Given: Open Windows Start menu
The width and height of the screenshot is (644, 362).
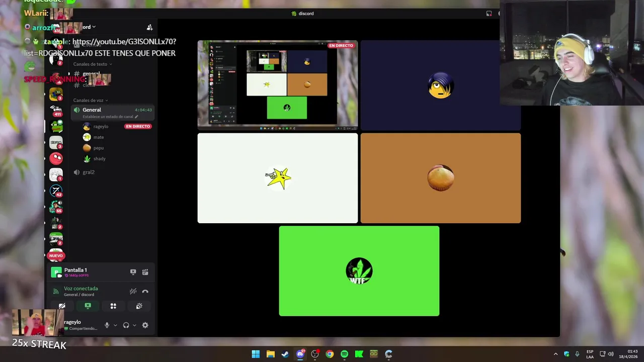Looking at the screenshot, I should pyautogui.click(x=256, y=354).
